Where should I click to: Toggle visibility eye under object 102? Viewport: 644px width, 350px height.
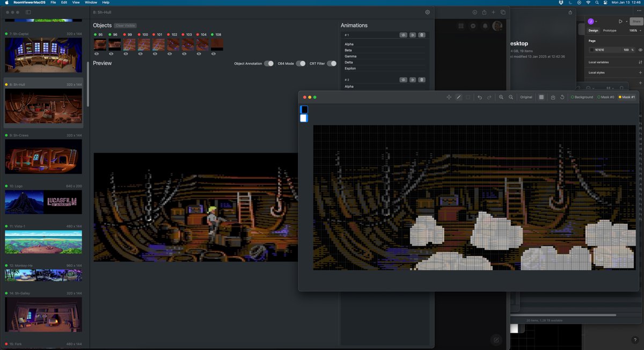[x=170, y=54]
